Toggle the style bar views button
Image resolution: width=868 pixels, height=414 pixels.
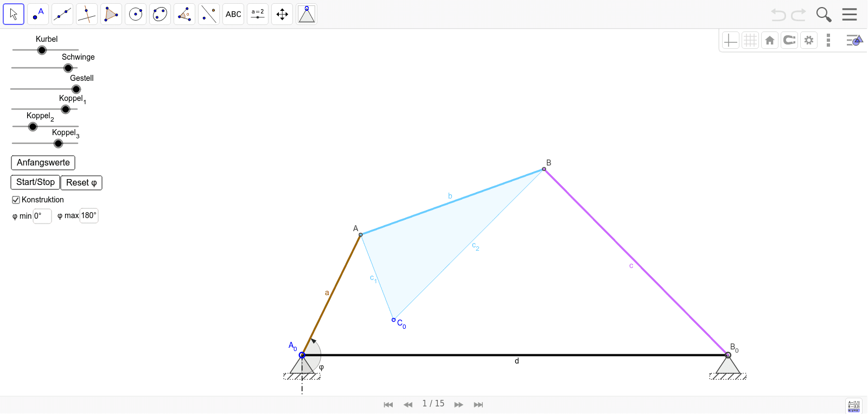pos(854,40)
